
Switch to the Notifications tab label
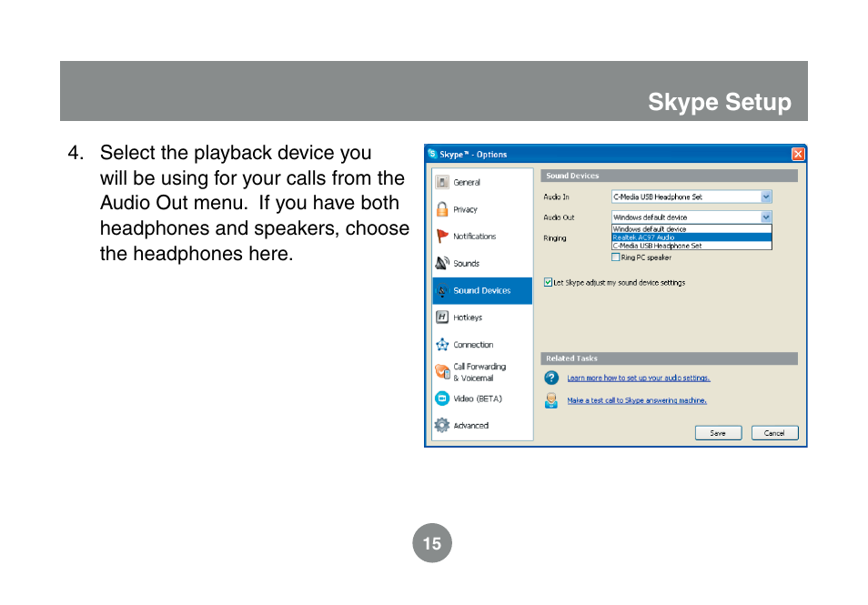[474, 237]
